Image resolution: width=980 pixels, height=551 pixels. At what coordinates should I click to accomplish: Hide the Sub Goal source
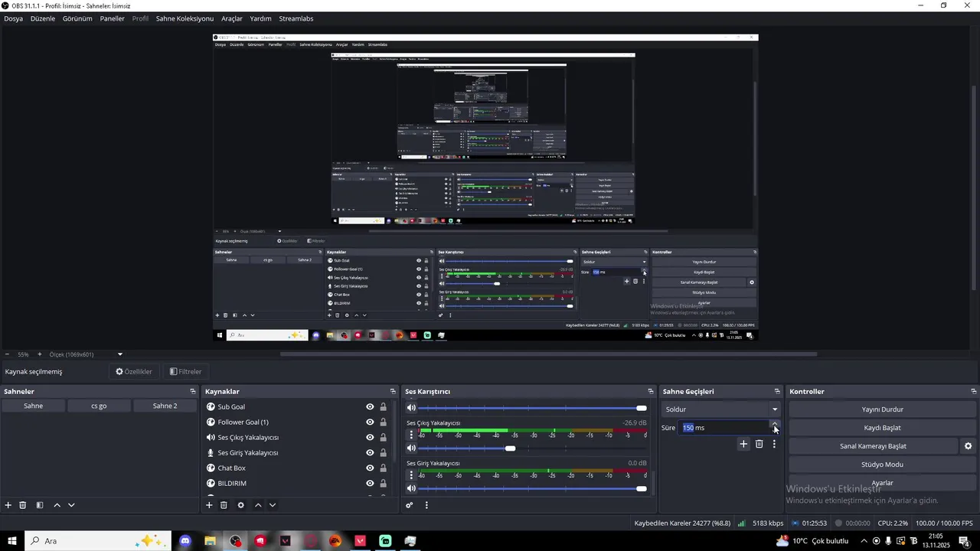[370, 407]
